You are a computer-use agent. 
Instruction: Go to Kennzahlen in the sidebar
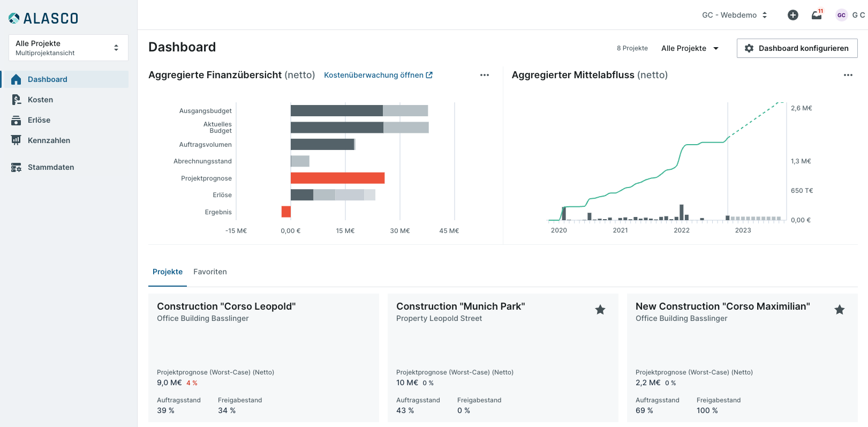pos(49,140)
